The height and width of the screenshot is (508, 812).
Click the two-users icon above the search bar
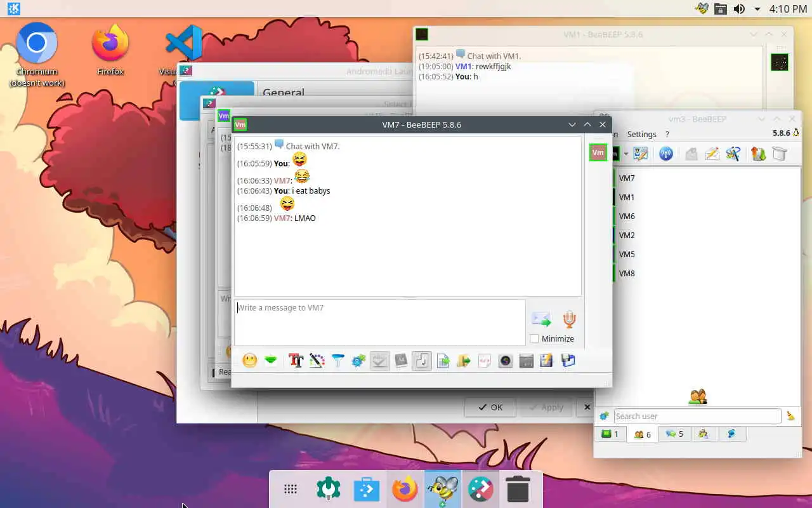click(698, 398)
